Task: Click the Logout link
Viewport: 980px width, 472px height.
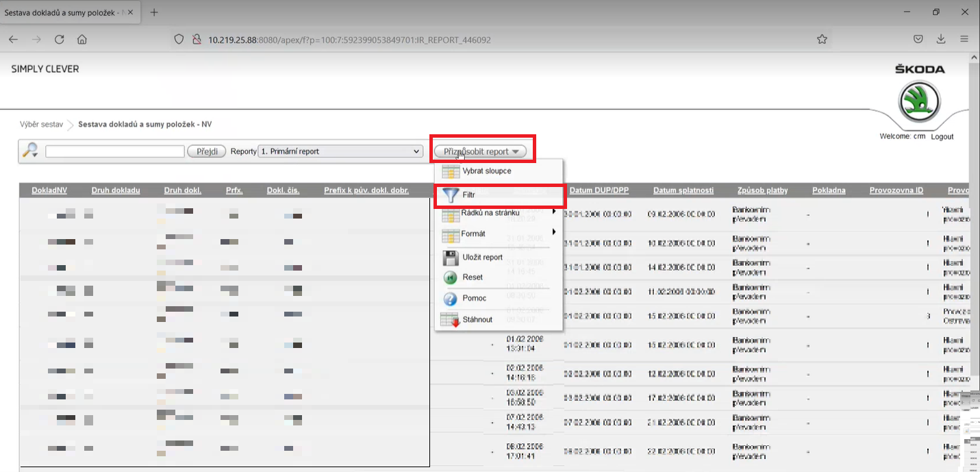Action: tap(942, 137)
